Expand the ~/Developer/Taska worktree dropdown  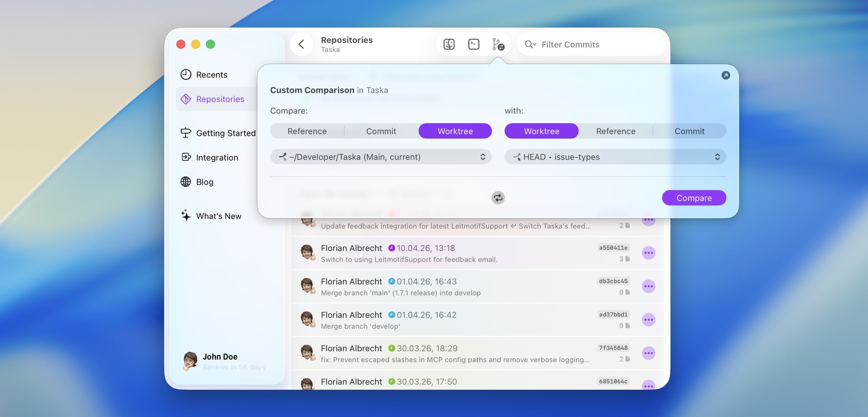point(381,157)
